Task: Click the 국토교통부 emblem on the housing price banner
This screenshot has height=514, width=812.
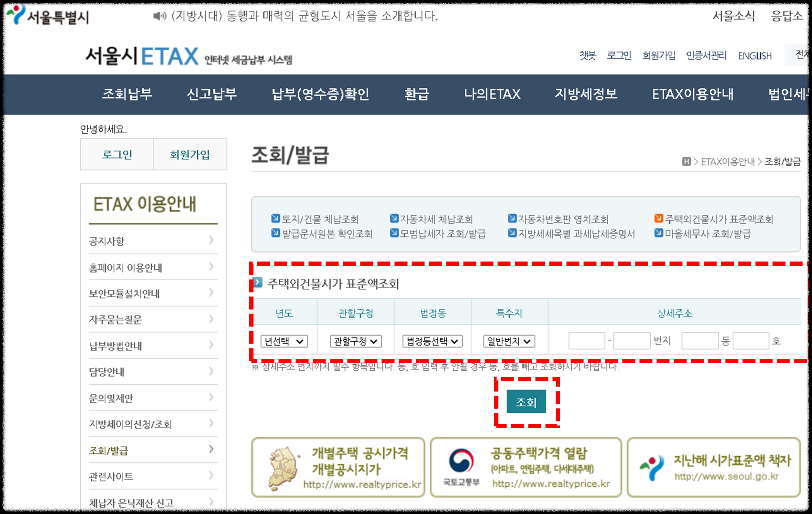Action: (x=461, y=462)
